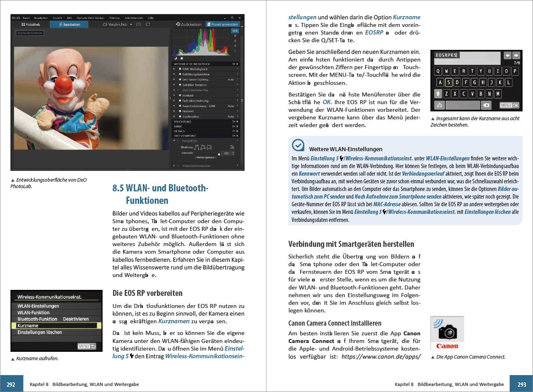Expand the Belichtungskorrektur tool
This screenshot has height=392, width=533.
(x=174, y=74)
